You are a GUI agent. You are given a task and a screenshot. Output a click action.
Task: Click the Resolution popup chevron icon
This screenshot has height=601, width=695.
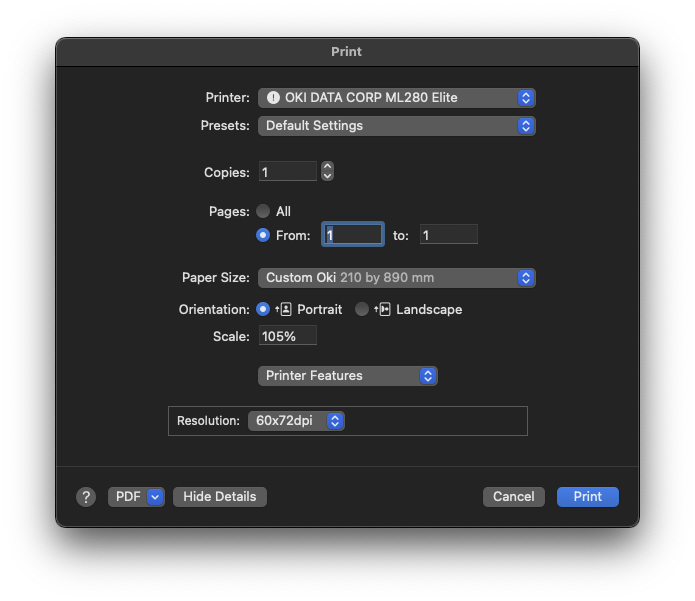336,421
